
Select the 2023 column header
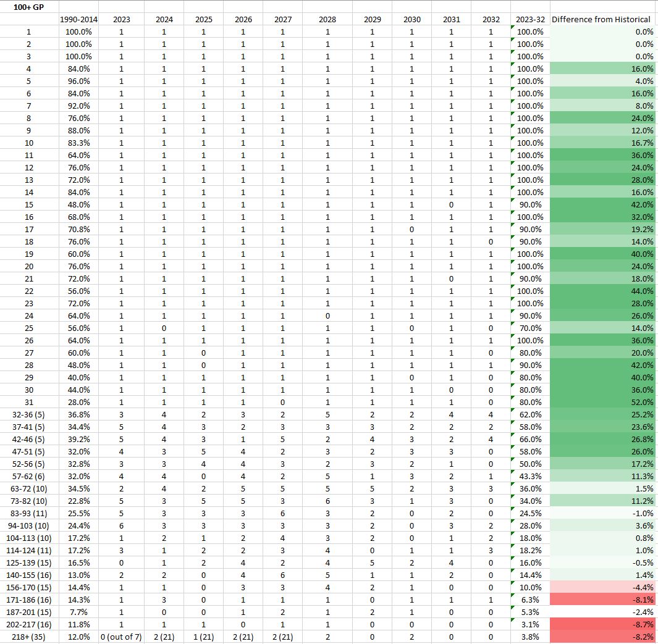122,19
